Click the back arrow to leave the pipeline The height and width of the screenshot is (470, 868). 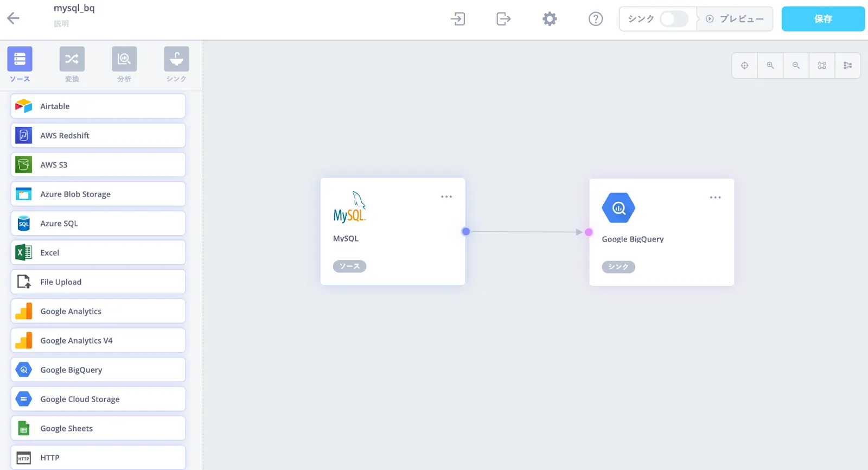click(14, 18)
